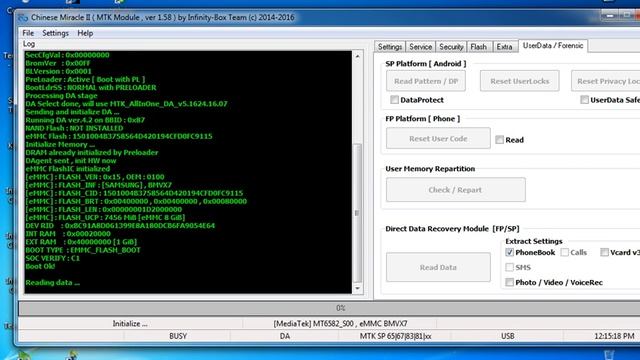Image resolution: width=640 pixels, height=360 pixels.
Task: Click the 'BOOT TYPE : EMMC_FLASH_BOOT' log line
Action: tap(83, 250)
